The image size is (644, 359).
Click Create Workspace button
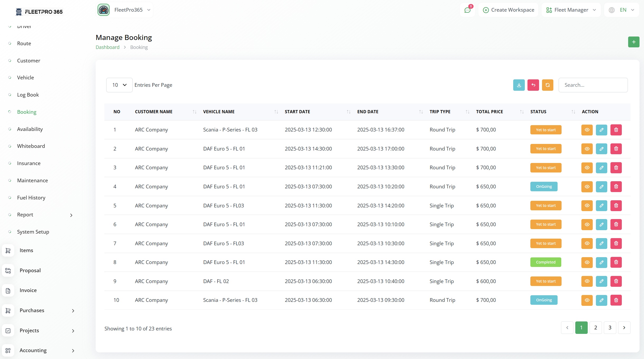[x=508, y=10]
